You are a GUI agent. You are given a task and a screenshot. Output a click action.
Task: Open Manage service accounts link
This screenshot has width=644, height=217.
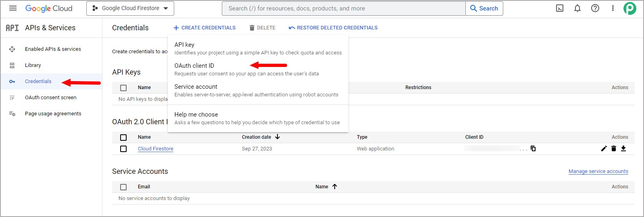coord(598,171)
